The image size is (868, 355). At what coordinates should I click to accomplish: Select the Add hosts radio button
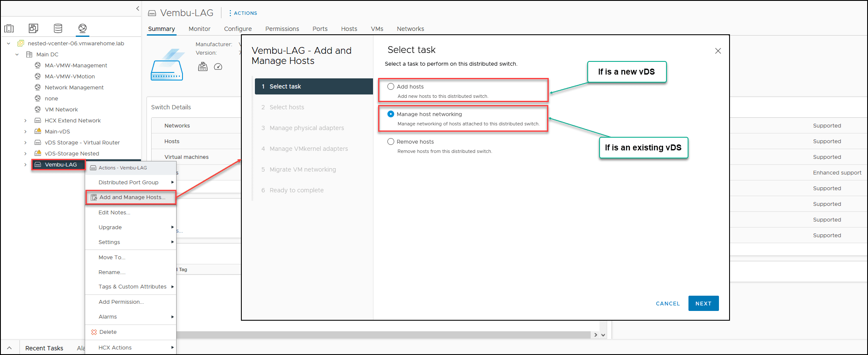pyautogui.click(x=391, y=86)
